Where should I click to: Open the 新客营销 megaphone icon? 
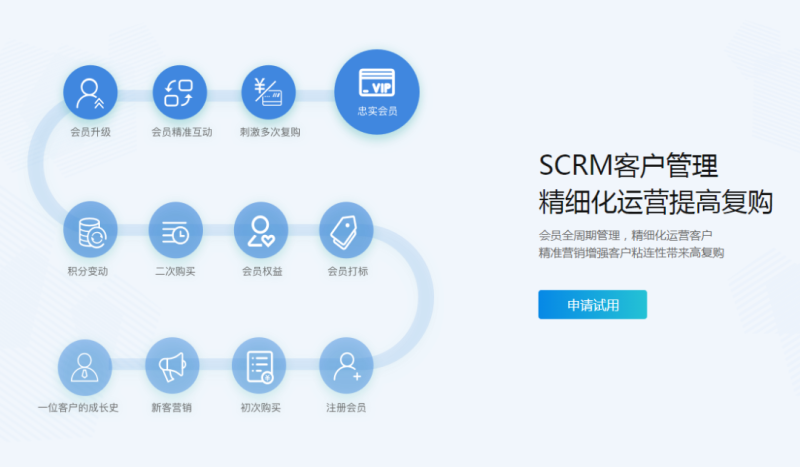(172, 366)
